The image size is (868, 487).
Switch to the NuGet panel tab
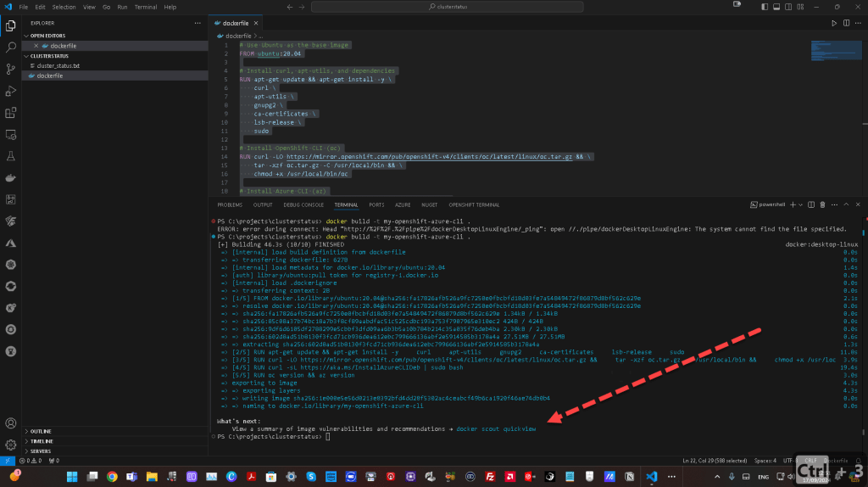[x=429, y=205]
